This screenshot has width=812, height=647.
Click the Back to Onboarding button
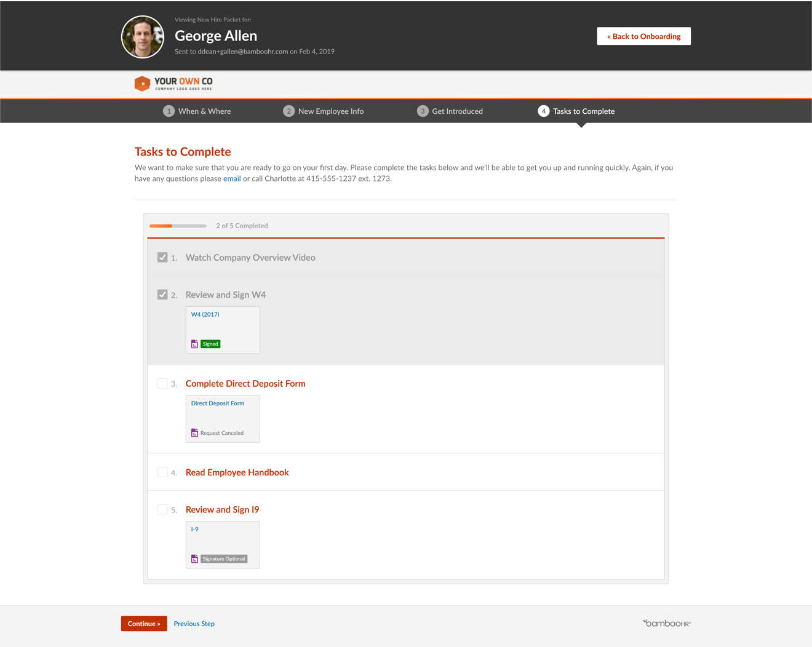[x=643, y=36]
